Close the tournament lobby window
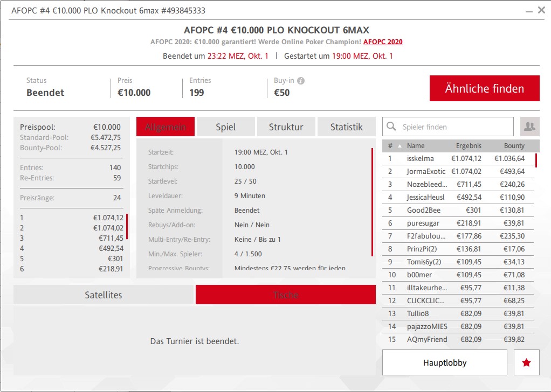 tap(541, 10)
